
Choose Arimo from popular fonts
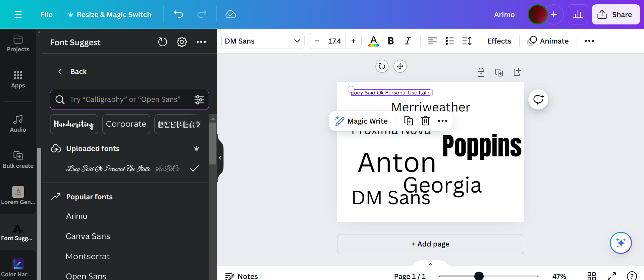(x=77, y=216)
